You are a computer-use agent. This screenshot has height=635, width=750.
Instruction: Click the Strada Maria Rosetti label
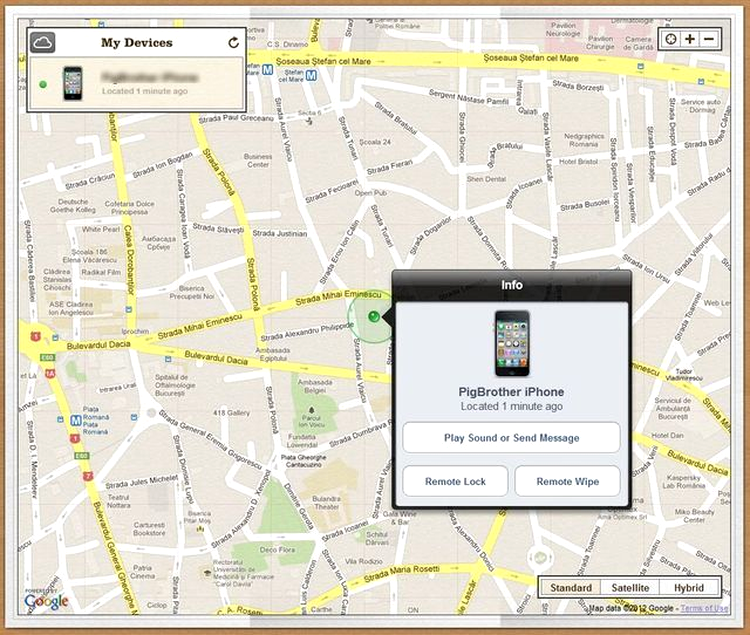[401, 572]
